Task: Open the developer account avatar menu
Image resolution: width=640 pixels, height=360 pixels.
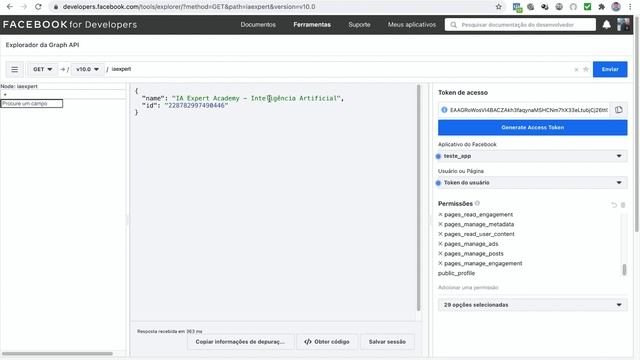Action: pyautogui.click(x=623, y=25)
